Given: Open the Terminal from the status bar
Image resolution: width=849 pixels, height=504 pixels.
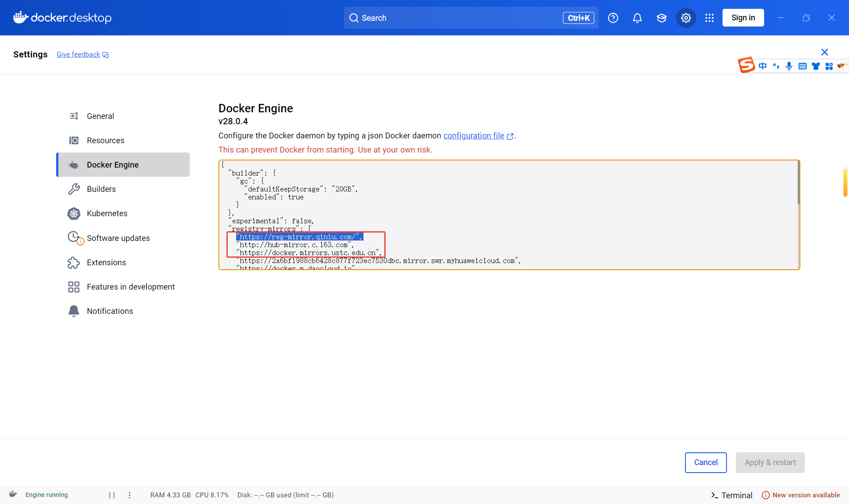Looking at the screenshot, I should pyautogui.click(x=731, y=495).
